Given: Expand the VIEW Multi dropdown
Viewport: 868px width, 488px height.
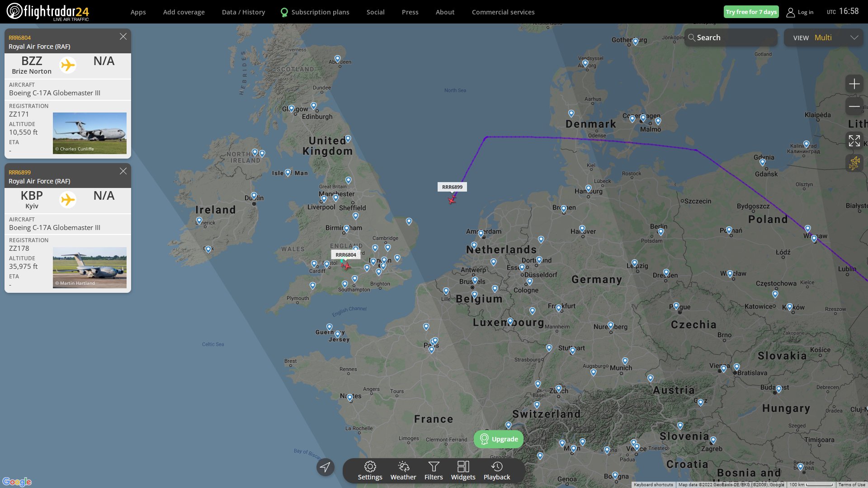Looking at the screenshot, I should tap(823, 38).
